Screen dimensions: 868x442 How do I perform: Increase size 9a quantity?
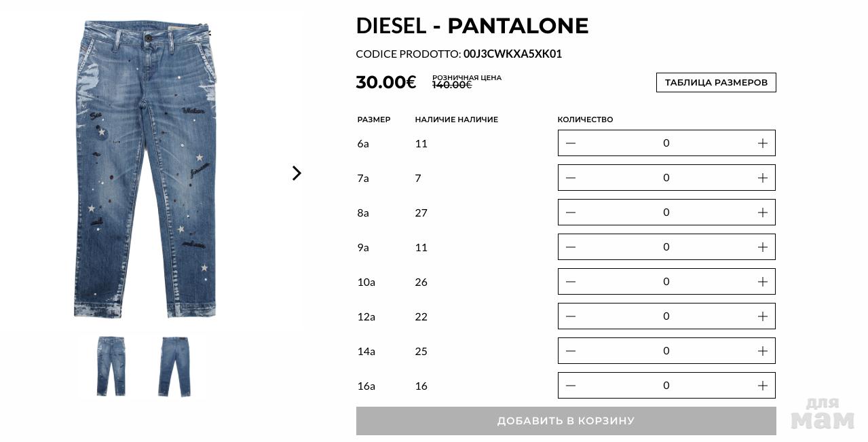[x=762, y=247]
